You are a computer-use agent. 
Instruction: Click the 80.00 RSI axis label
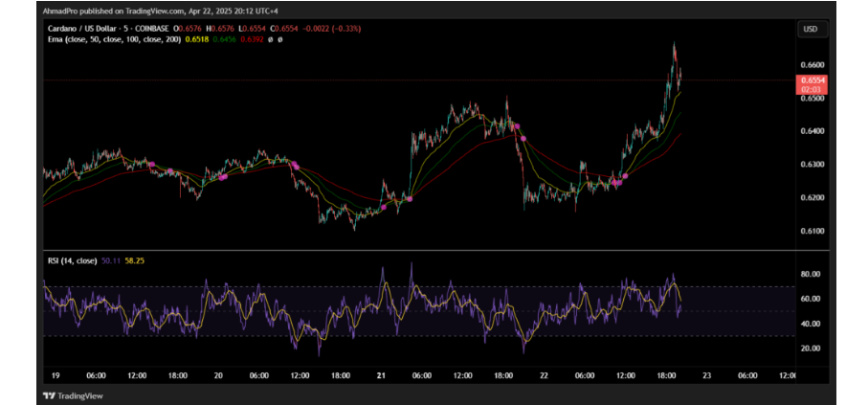point(810,274)
